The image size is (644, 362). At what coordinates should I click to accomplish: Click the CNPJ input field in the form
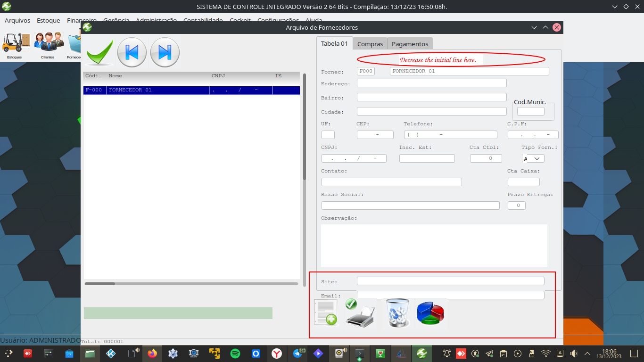[354, 158]
